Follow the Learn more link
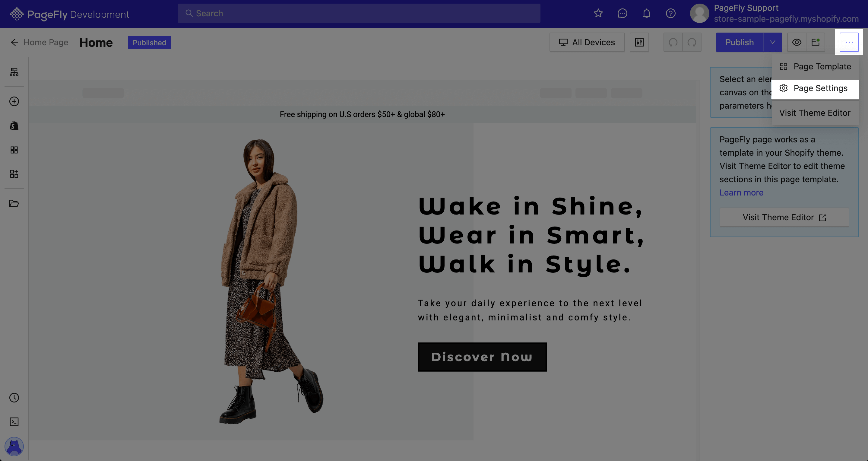Image resolution: width=868 pixels, height=461 pixels. point(741,193)
